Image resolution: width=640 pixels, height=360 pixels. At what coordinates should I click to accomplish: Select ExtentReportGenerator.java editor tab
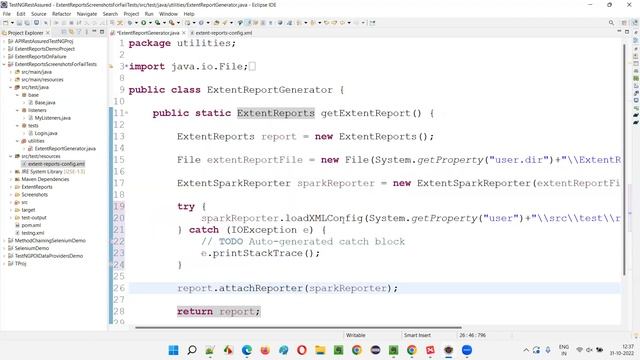[x=148, y=33]
